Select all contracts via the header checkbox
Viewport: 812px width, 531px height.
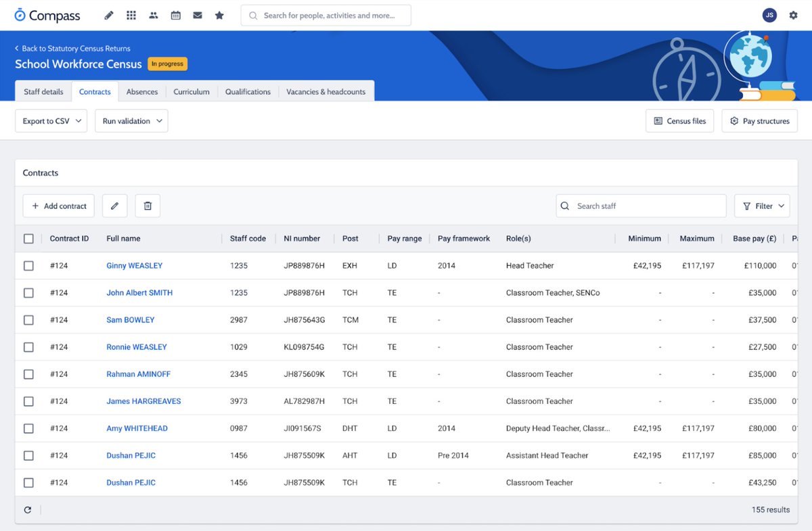[28, 239]
